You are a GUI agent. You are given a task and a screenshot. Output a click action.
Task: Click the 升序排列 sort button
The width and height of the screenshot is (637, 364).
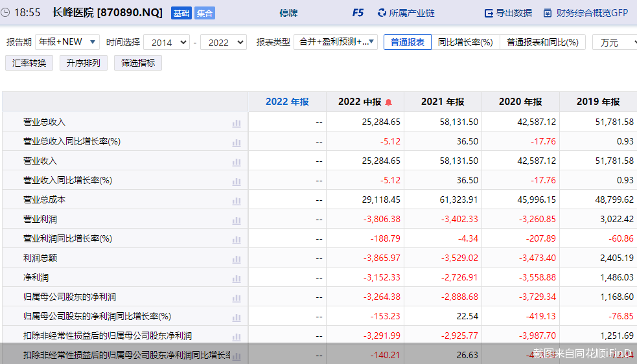(84, 63)
